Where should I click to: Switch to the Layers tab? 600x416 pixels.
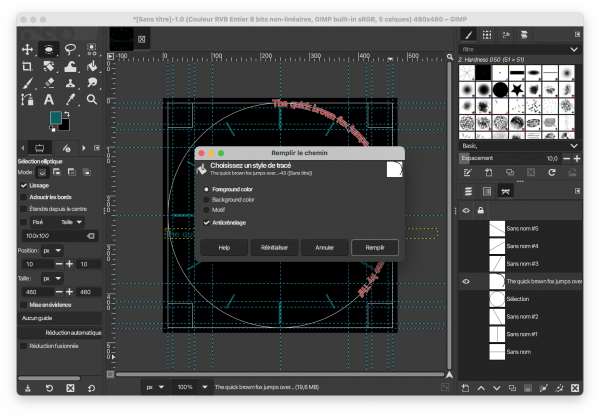pyautogui.click(x=468, y=191)
